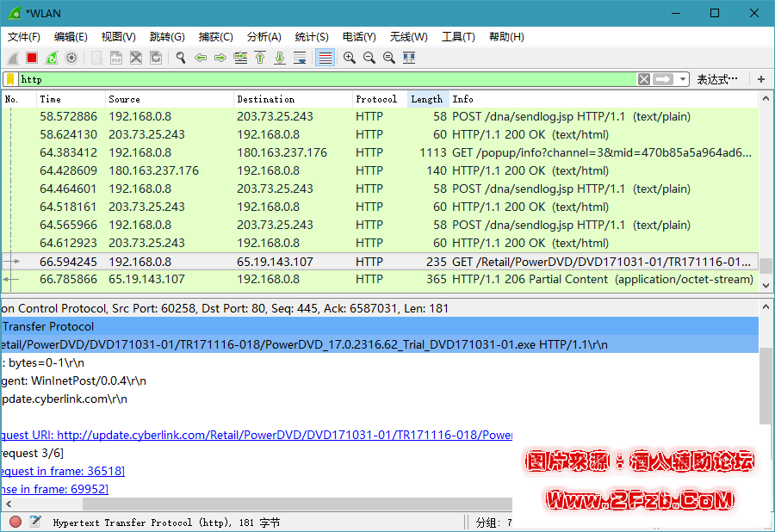Open the 表达式 expression builder
The width and height of the screenshot is (775, 532).
point(716,79)
